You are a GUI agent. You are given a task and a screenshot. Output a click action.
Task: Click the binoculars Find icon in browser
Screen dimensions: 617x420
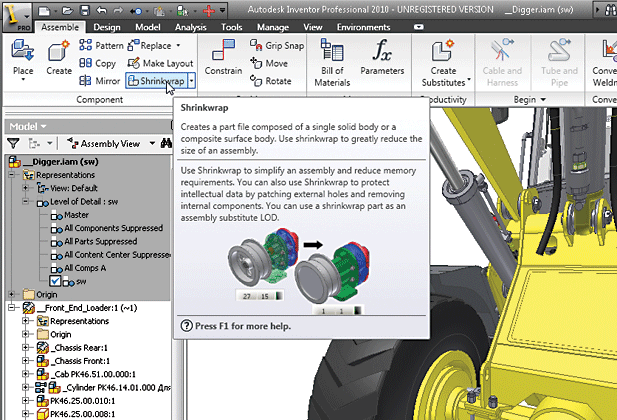click(x=166, y=143)
